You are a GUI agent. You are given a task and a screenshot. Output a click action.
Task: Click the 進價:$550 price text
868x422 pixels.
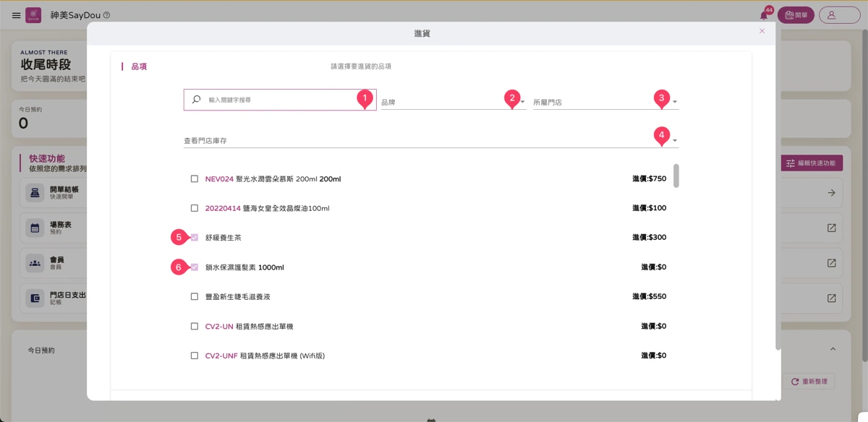coord(649,296)
